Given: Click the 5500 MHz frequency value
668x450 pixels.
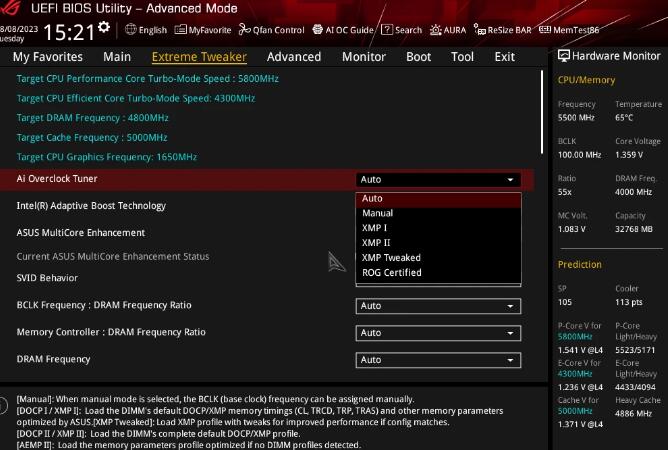Looking at the screenshot, I should point(576,118).
